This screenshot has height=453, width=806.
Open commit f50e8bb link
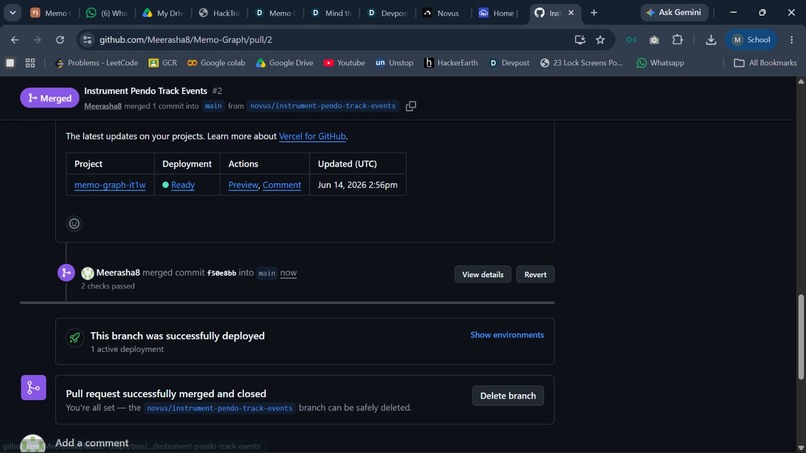point(222,273)
